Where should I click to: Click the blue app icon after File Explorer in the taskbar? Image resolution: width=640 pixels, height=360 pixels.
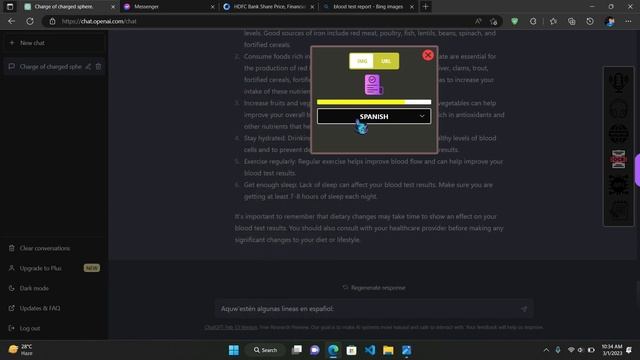point(407,350)
